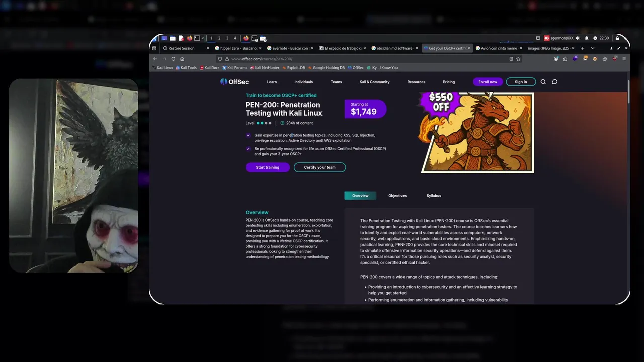Click the Enroll now button
The width and height of the screenshot is (644, 362).
click(488, 82)
